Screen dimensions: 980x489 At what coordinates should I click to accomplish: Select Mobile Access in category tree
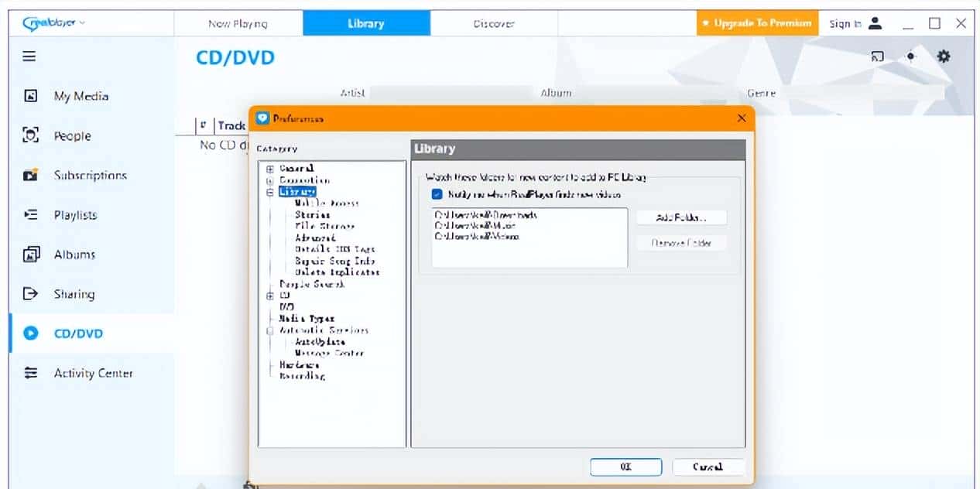click(x=327, y=203)
